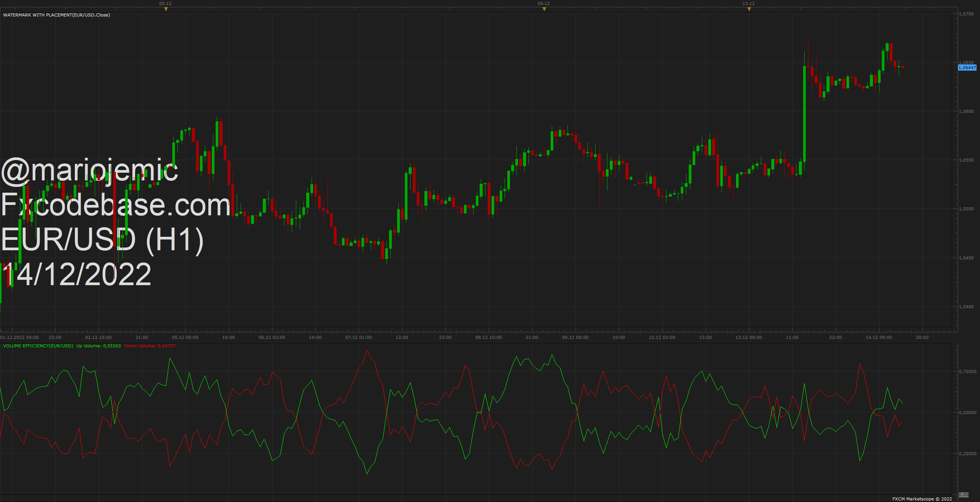Image resolution: width=980 pixels, height=502 pixels.
Task: Click the 09.12 day marker triangle
Action: click(x=544, y=9)
